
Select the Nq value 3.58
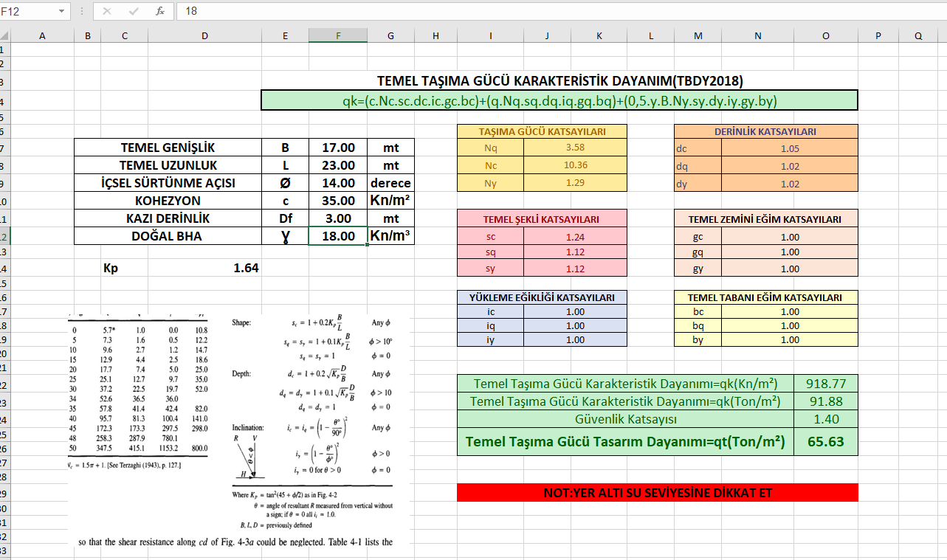[x=575, y=148]
